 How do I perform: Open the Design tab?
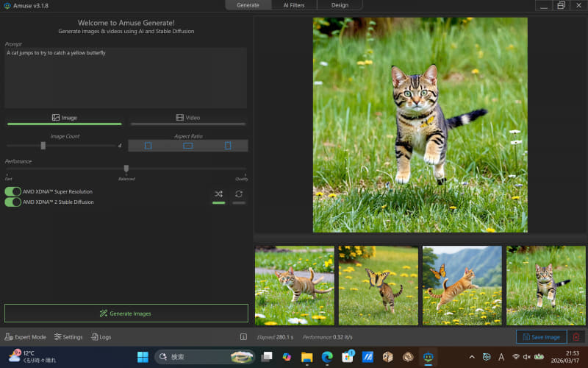[x=340, y=5]
